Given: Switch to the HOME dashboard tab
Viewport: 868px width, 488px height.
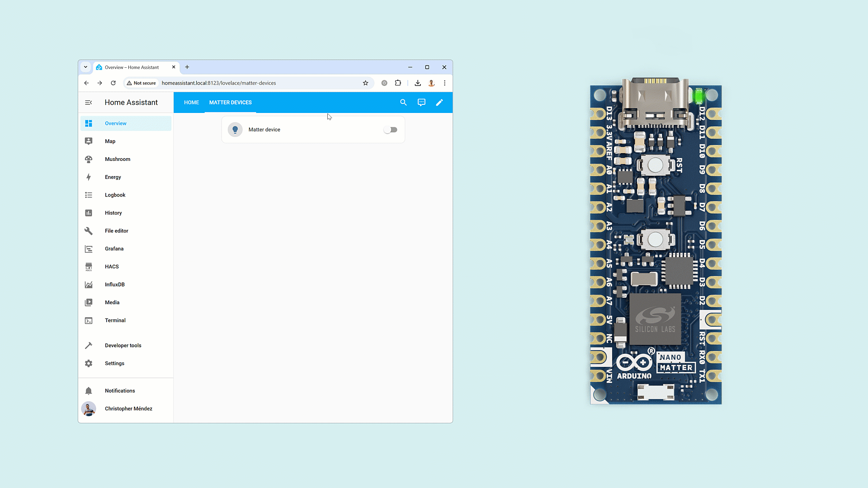Looking at the screenshot, I should point(191,103).
